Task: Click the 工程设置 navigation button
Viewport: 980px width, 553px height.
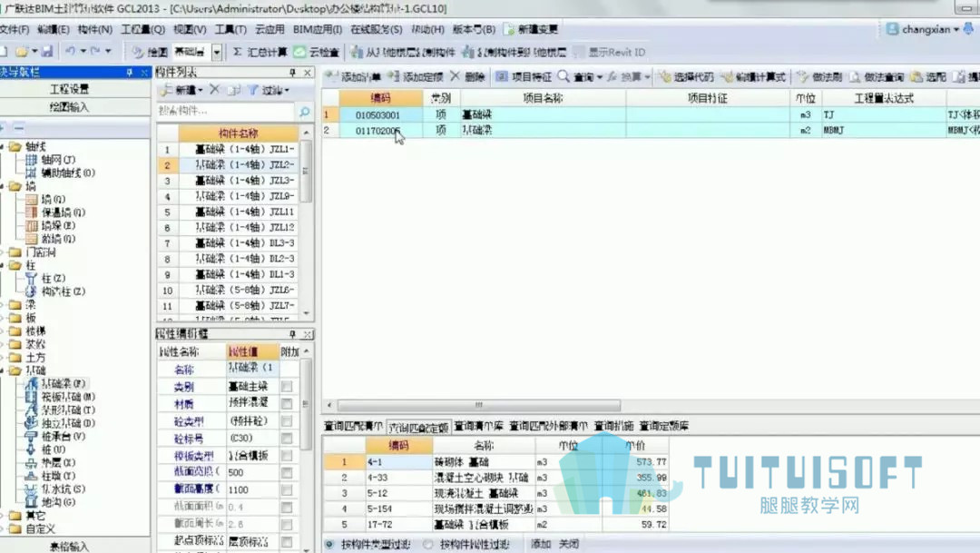Action: tap(69, 90)
